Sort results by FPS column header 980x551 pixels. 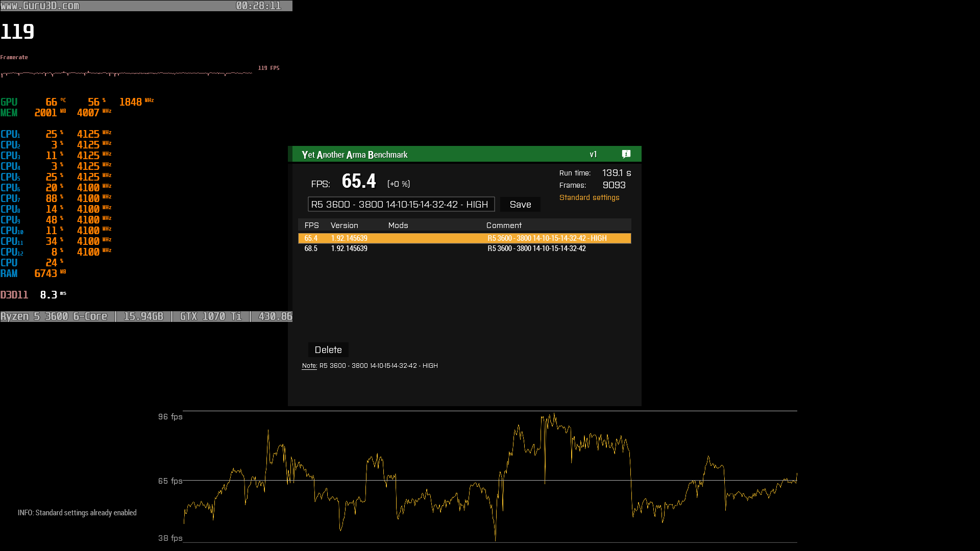tap(311, 226)
